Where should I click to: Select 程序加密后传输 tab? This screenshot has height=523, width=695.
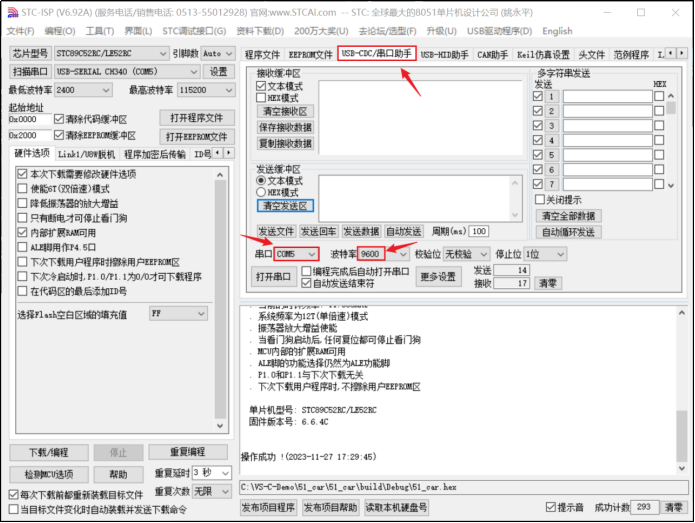pos(155,154)
